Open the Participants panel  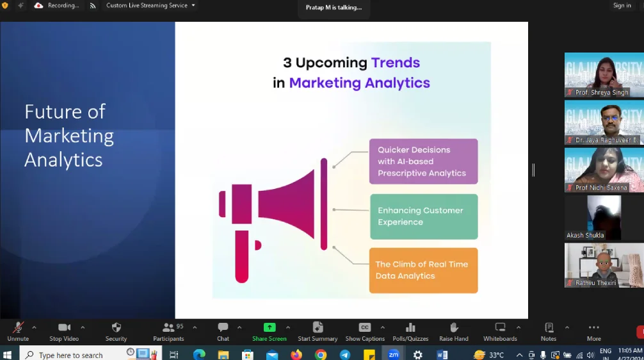coord(168,331)
